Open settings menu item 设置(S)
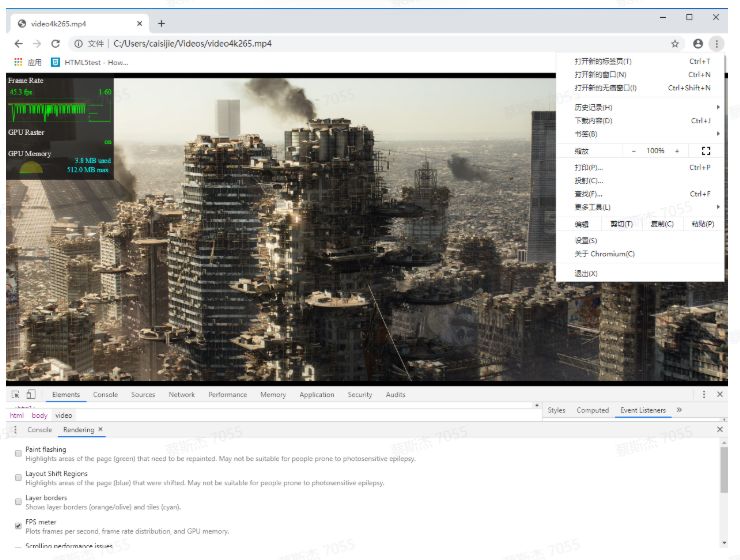 point(640,241)
